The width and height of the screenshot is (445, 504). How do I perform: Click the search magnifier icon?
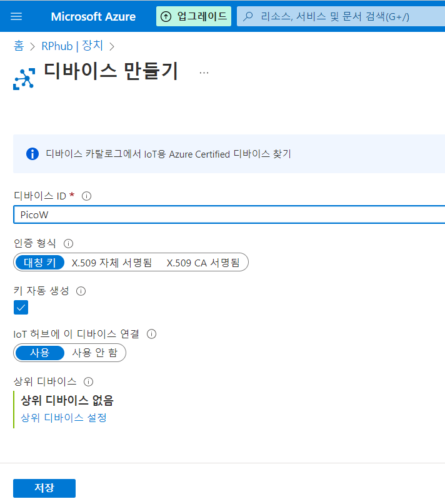coord(247,16)
